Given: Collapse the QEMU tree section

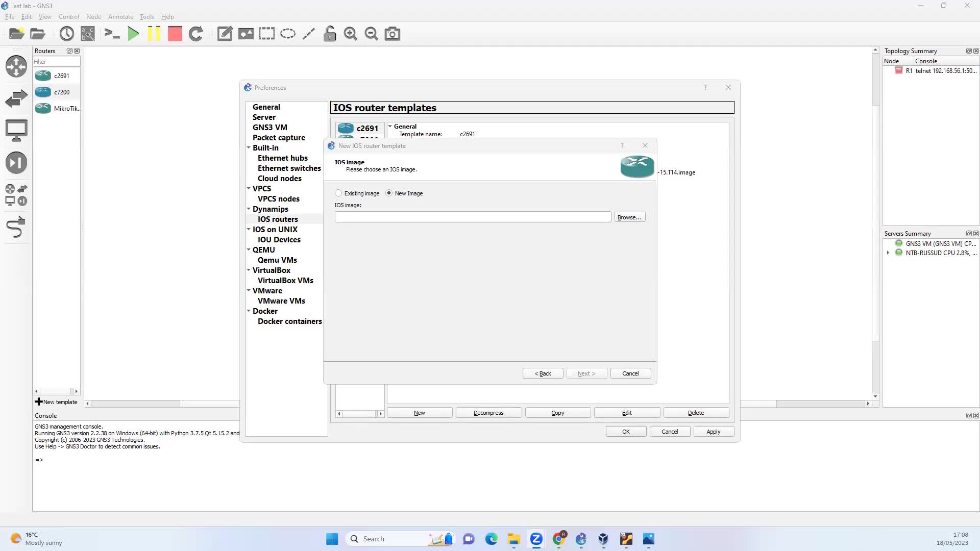Looking at the screenshot, I should tap(249, 249).
